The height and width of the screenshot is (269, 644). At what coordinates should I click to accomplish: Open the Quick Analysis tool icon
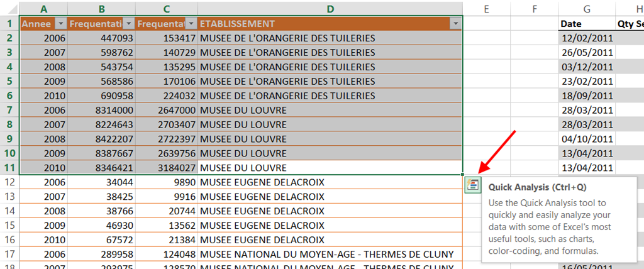(x=472, y=185)
